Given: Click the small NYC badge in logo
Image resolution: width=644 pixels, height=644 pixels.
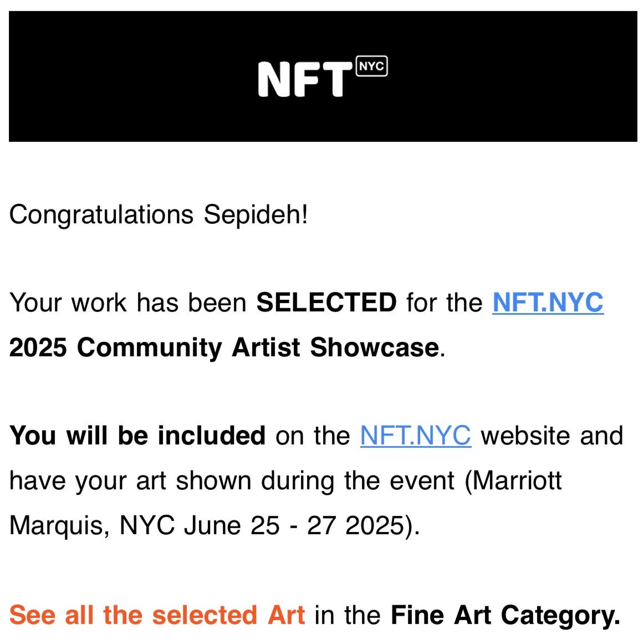Looking at the screenshot, I should click(371, 67).
